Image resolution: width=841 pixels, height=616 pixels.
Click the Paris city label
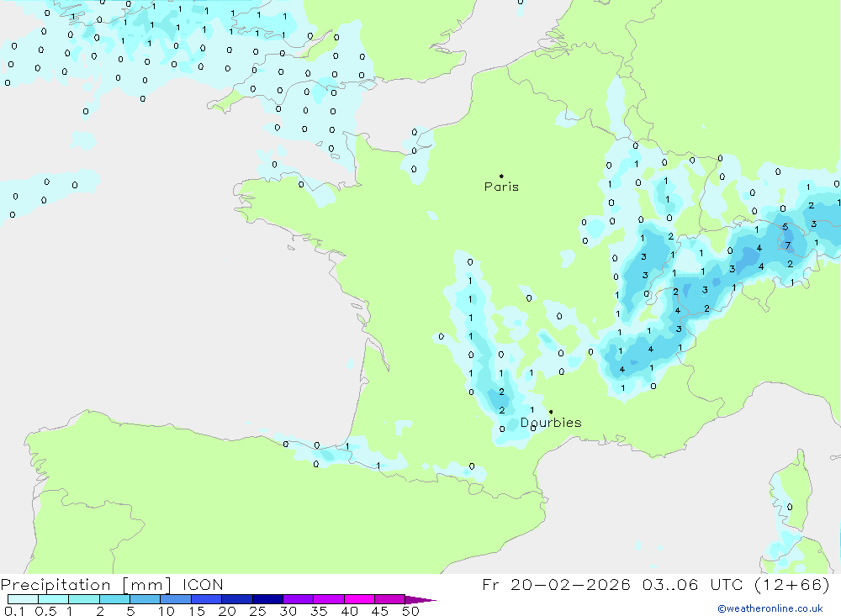click(501, 187)
